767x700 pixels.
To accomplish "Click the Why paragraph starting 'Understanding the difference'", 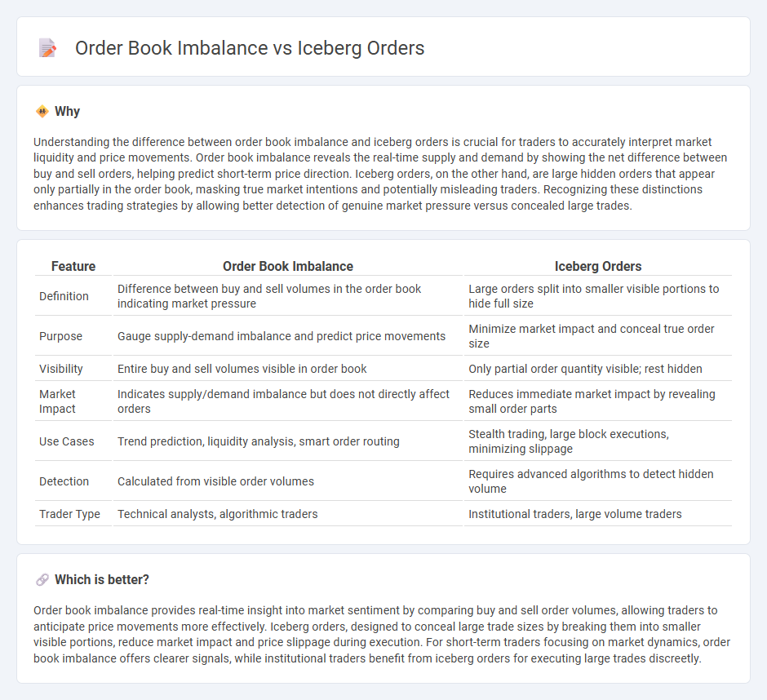I will 380,174.
